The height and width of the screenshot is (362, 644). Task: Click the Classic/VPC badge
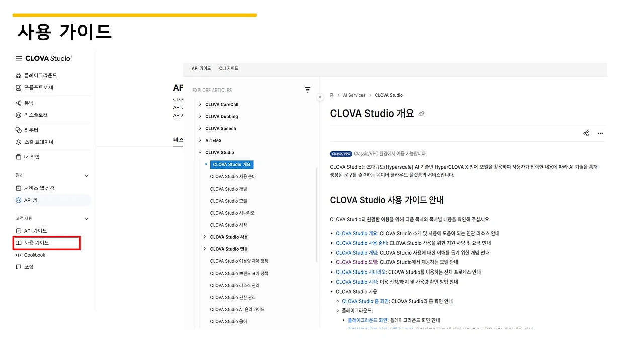click(x=341, y=154)
